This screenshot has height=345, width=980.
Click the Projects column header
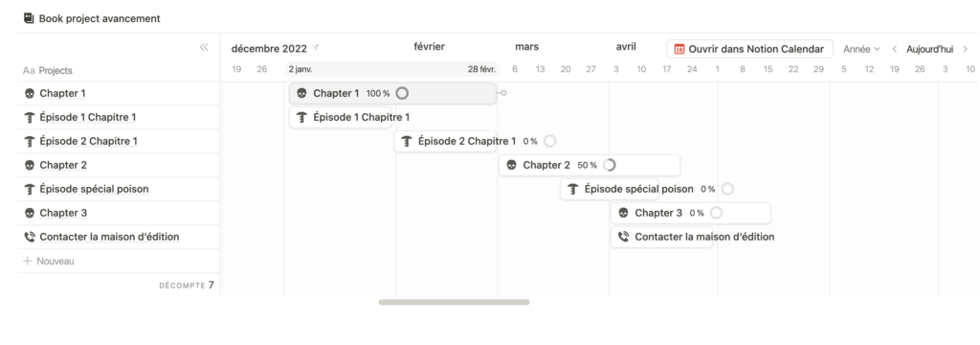(48, 71)
